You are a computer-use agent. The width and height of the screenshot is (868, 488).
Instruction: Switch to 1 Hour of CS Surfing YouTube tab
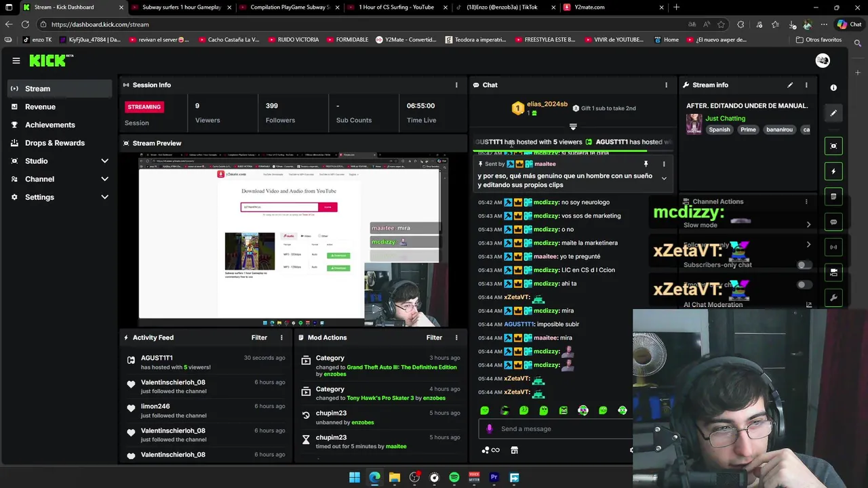[397, 7]
